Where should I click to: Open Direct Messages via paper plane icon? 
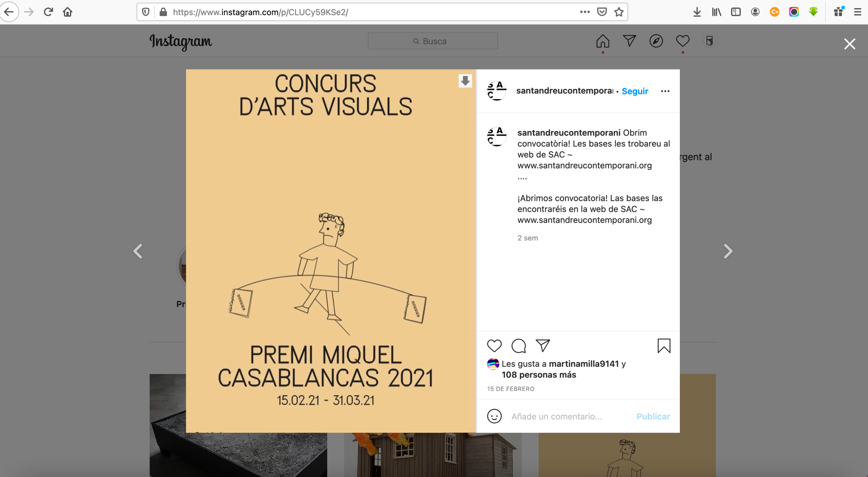click(x=629, y=41)
